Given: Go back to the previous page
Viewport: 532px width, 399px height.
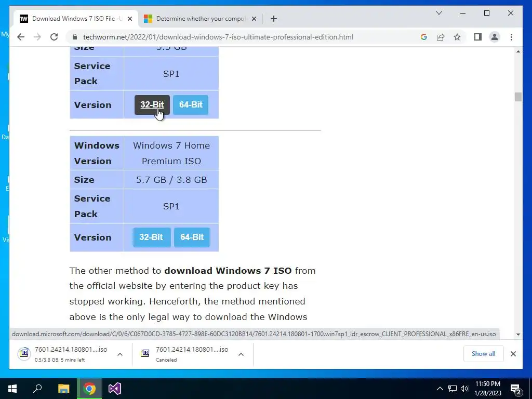Looking at the screenshot, I should click(21, 37).
